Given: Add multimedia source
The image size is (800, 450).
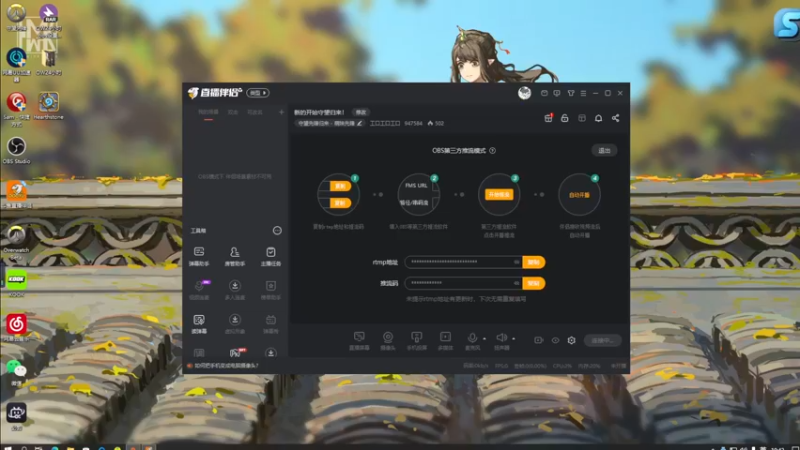Looking at the screenshot, I should click(445, 341).
